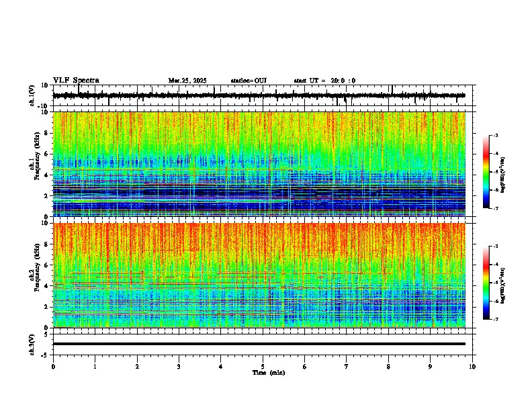Screen dimensions: 532x411
Task: Click the ch.2 color bar "log(PSD)" label
Action: [503, 285]
